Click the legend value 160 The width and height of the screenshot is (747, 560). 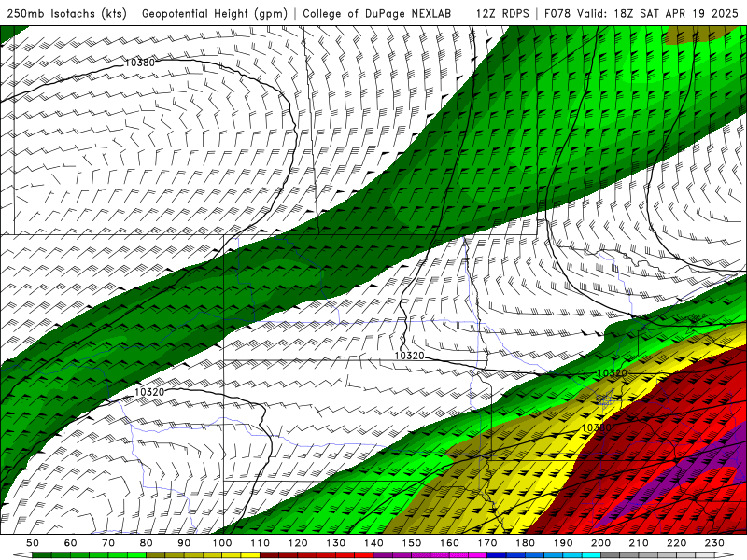point(450,543)
